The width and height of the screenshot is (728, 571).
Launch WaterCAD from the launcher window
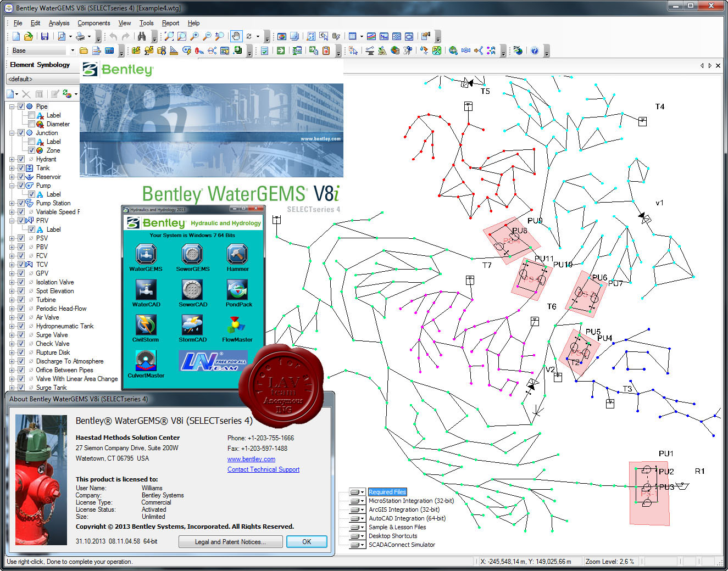(x=146, y=293)
